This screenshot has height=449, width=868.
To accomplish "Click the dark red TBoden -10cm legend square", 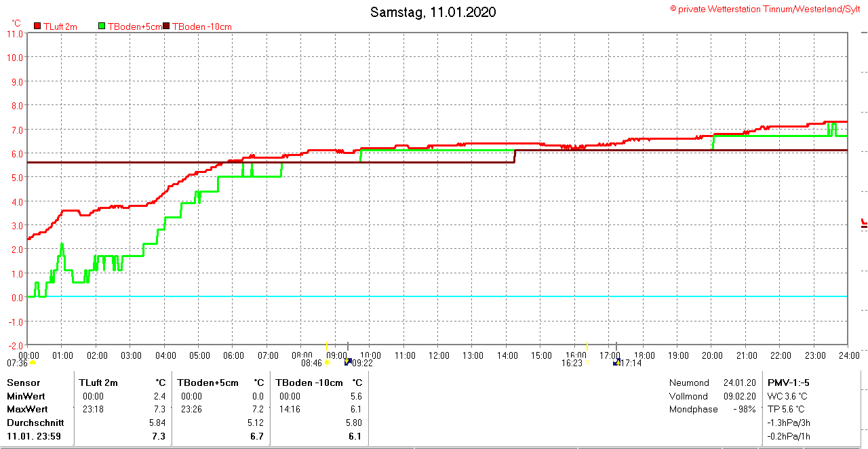I will pos(167,26).
